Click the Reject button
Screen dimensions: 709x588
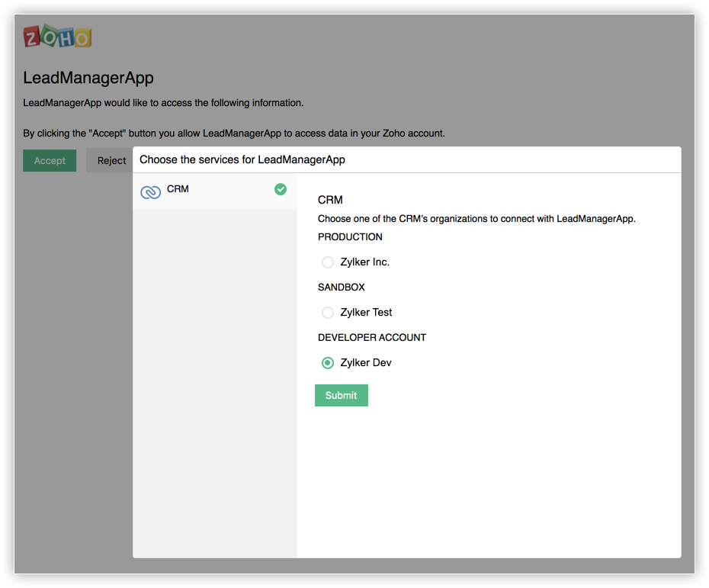pyautogui.click(x=111, y=161)
